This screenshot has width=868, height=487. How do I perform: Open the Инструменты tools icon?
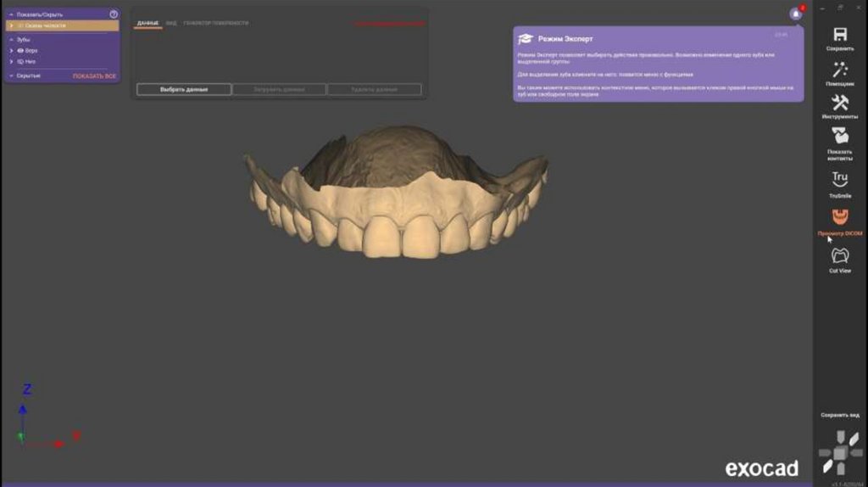click(x=840, y=103)
